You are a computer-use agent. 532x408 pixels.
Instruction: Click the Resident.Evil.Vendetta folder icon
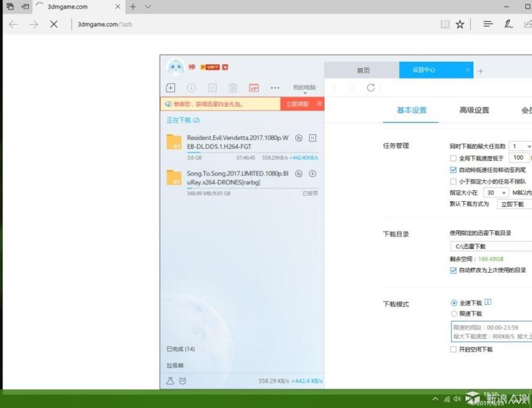click(174, 142)
